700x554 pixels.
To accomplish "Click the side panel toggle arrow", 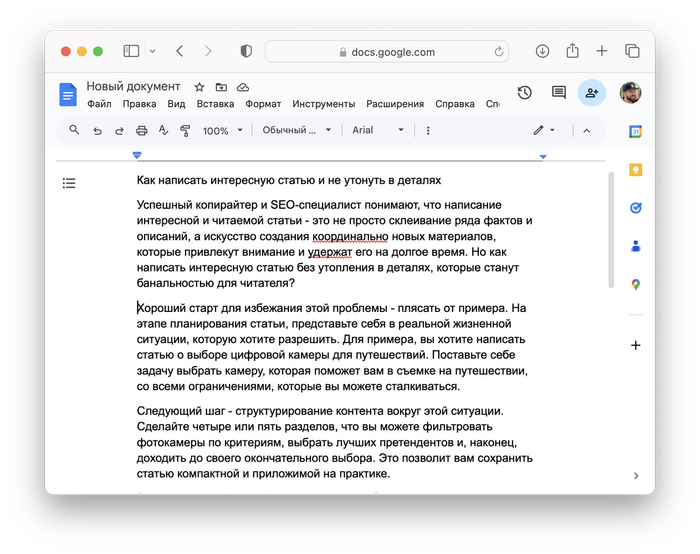I will pyautogui.click(x=636, y=475).
